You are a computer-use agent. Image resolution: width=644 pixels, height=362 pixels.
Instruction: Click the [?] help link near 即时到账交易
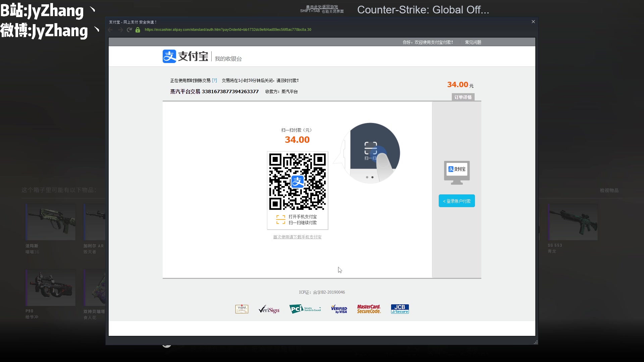point(214,80)
